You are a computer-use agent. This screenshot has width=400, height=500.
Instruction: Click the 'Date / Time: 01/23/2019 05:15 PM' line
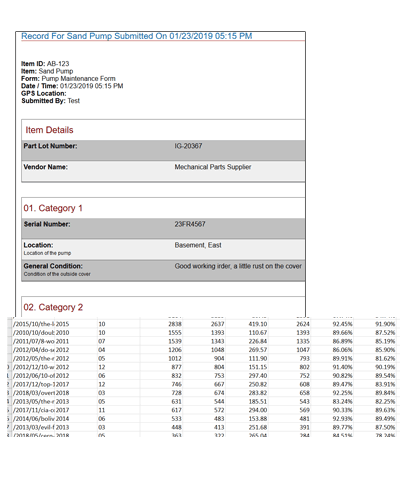pyautogui.click(x=72, y=86)
